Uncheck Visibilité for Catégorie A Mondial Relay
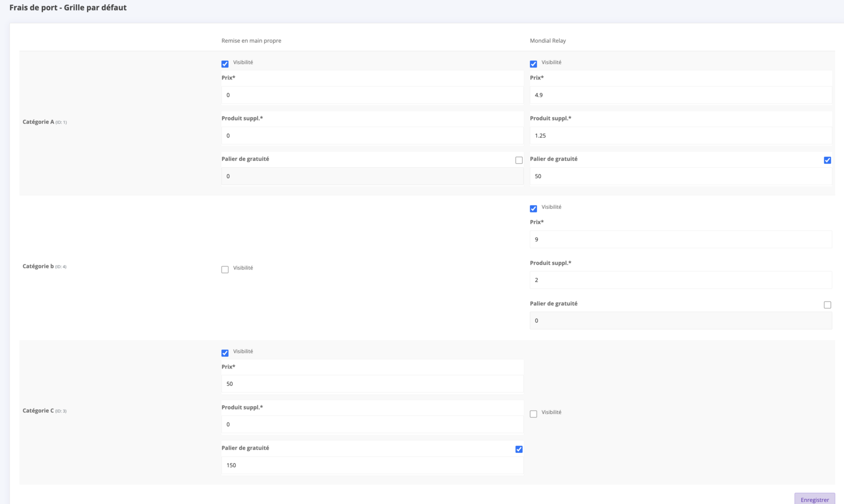844x504 pixels. [533, 64]
